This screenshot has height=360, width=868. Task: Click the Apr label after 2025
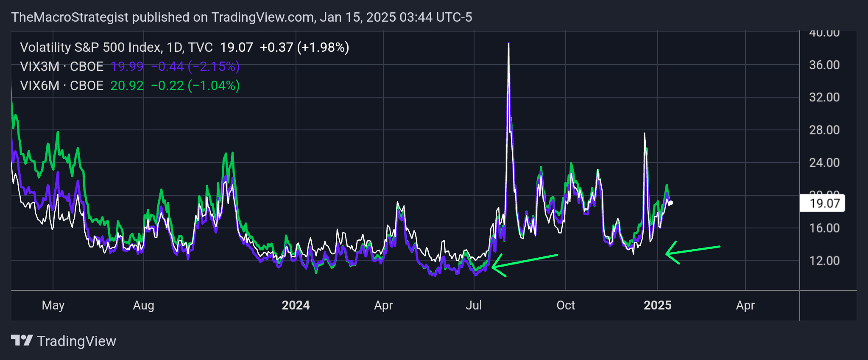click(x=745, y=306)
